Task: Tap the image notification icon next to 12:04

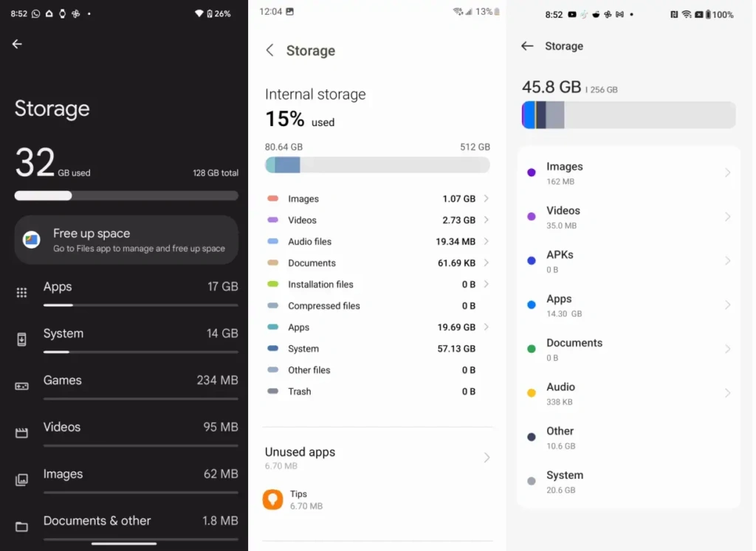Action: pyautogui.click(x=289, y=11)
